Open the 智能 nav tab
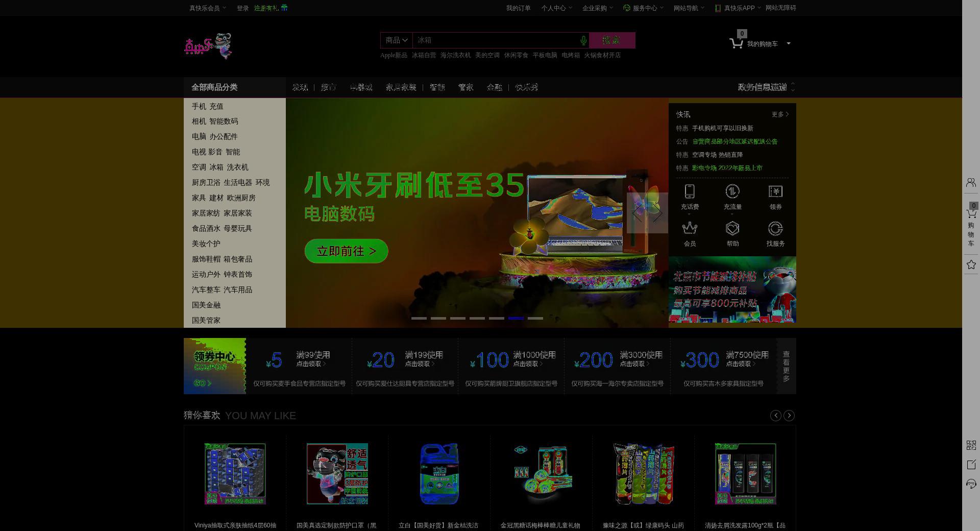Viewport: 980px width, 531px height. pyautogui.click(x=437, y=87)
